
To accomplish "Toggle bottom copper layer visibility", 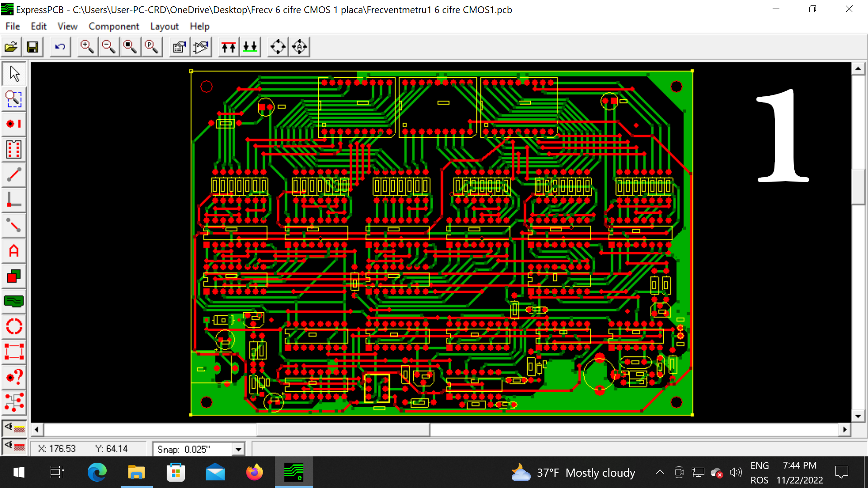I will (14, 446).
